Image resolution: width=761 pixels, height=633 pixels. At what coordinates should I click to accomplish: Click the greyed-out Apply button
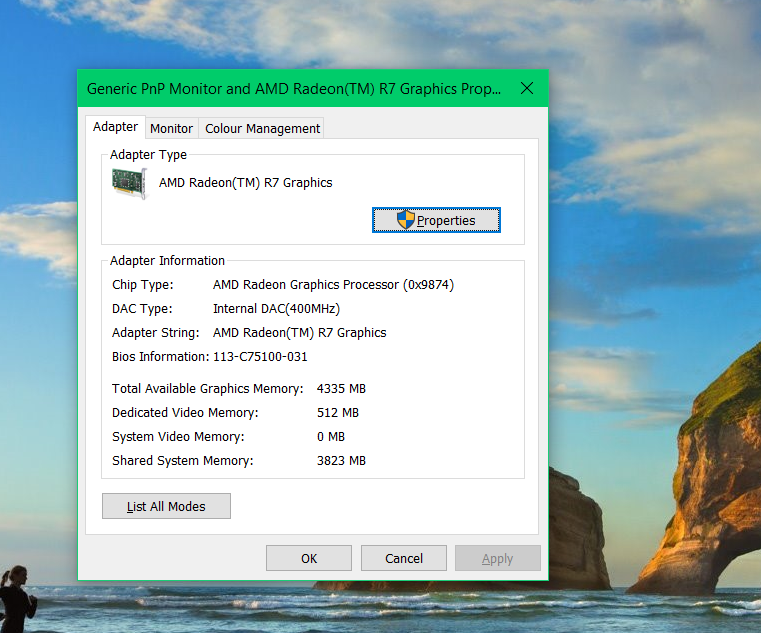[x=497, y=558]
